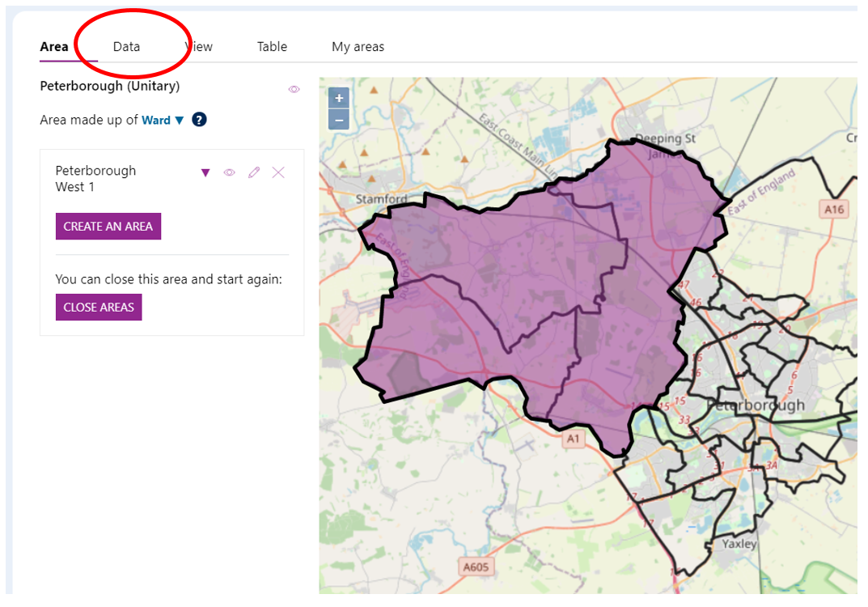Click CLOSE AREAS to start again

tap(98, 307)
